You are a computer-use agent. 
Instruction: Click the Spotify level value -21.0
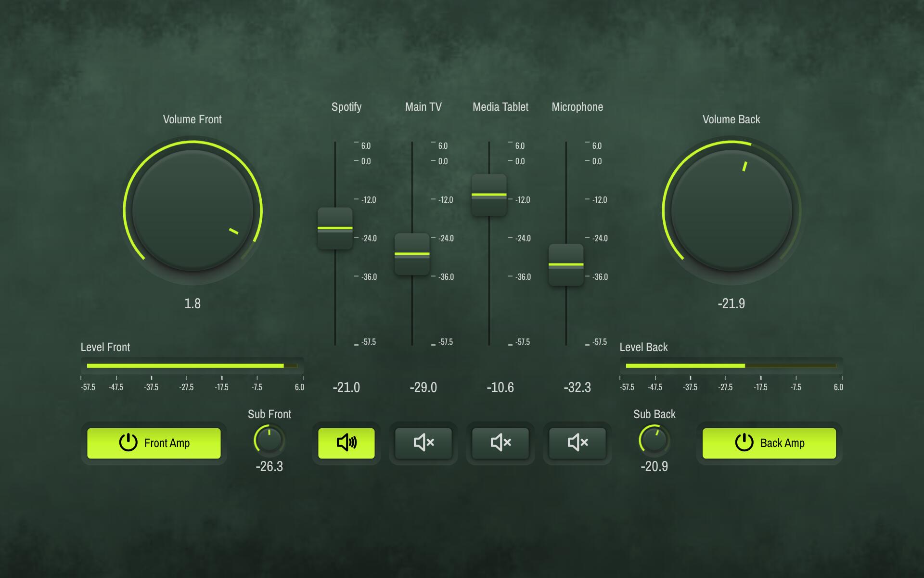point(346,387)
